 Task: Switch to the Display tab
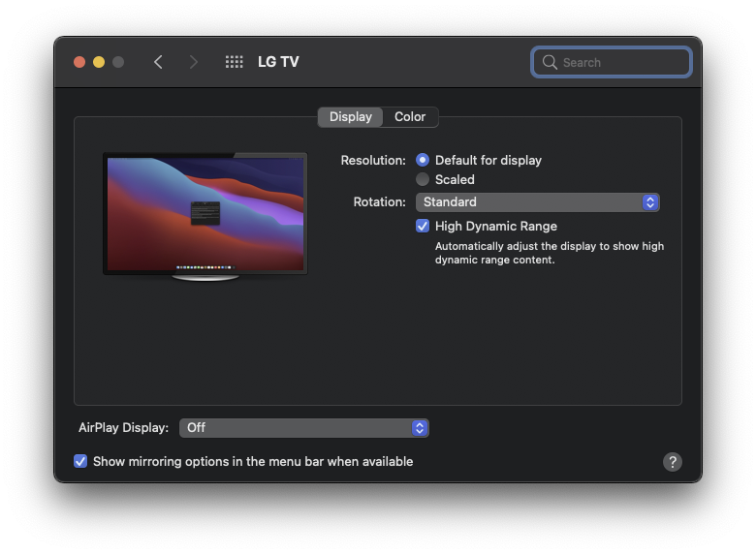point(351,117)
